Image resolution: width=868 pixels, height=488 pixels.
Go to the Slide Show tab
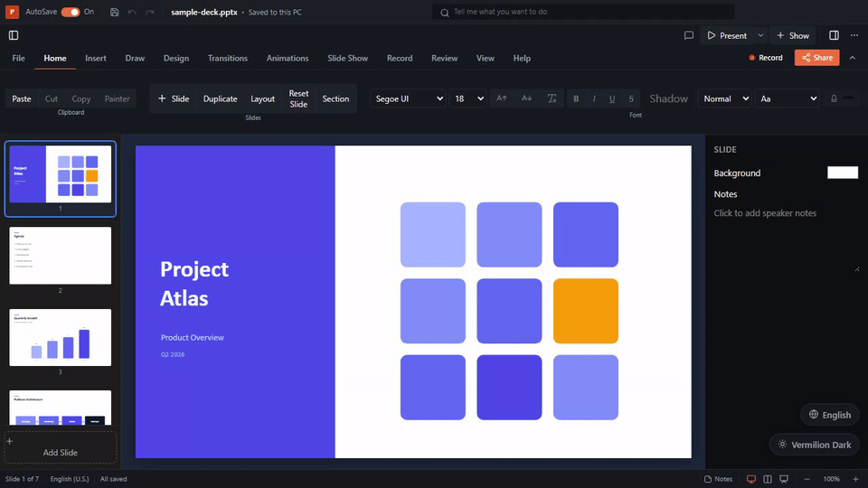(347, 58)
